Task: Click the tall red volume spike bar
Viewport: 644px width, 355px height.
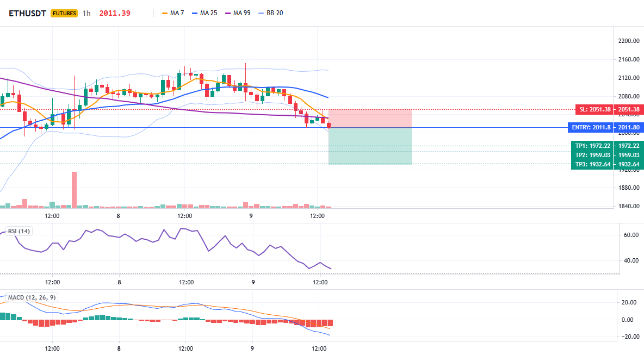Action: tap(74, 190)
